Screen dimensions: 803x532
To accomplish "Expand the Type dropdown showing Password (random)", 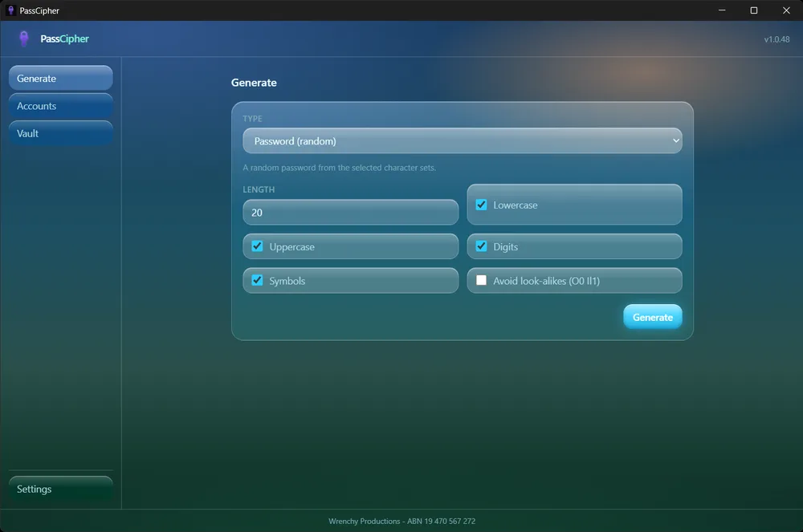I will tap(462, 140).
